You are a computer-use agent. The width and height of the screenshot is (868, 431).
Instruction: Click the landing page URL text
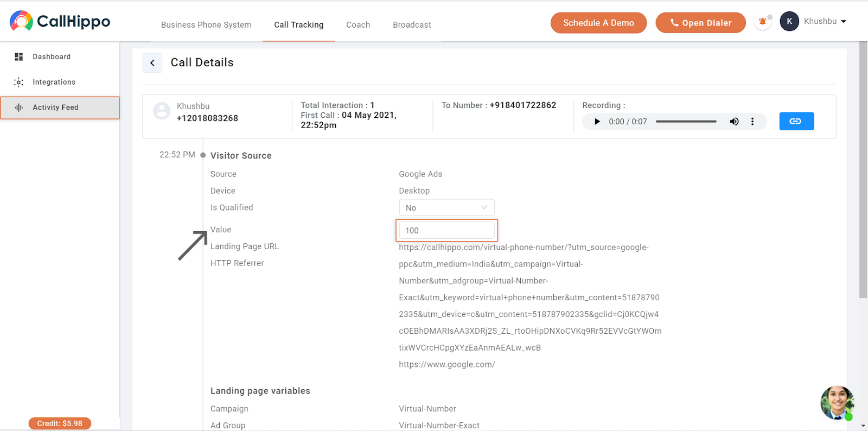[x=530, y=297]
